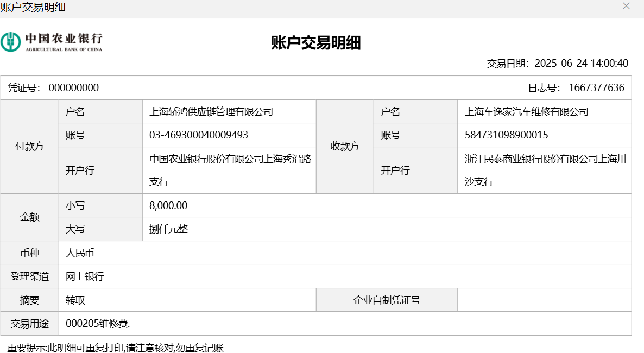Select payee account number 584731098900015
The width and height of the screenshot is (644, 353).
(507, 135)
